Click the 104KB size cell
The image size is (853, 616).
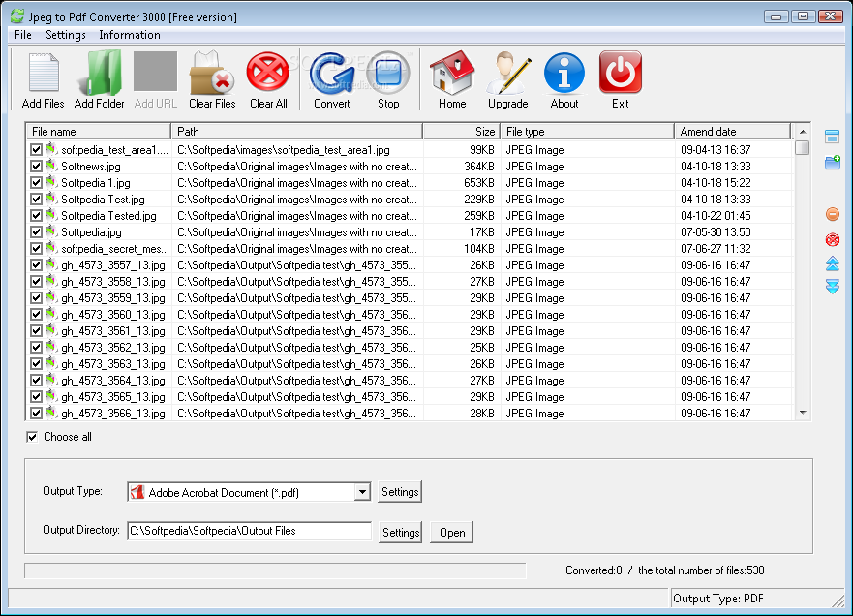point(479,249)
